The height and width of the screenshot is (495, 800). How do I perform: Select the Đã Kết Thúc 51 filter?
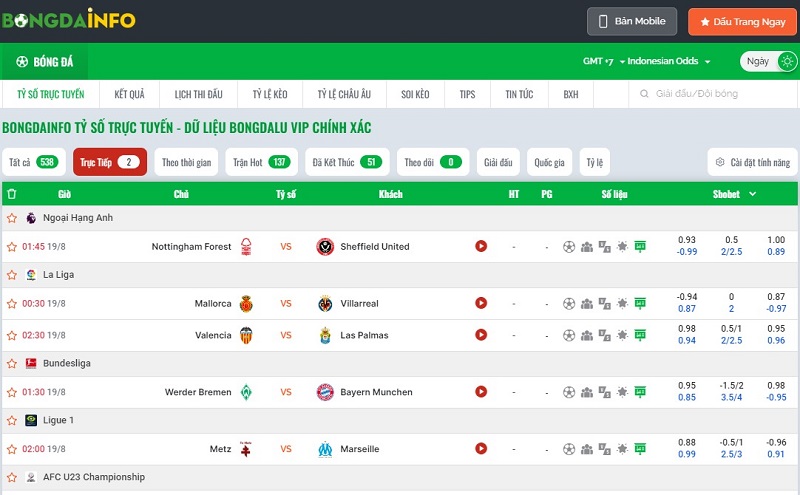347,162
